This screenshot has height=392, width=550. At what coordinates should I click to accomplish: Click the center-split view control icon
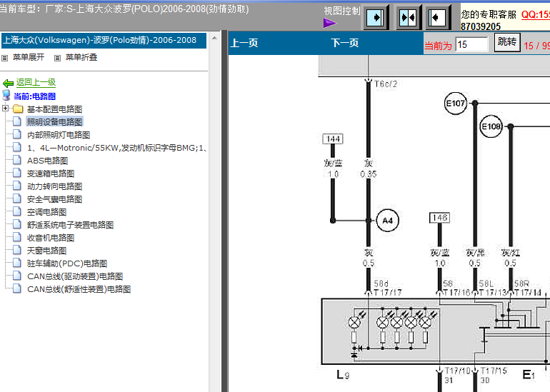(x=408, y=17)
